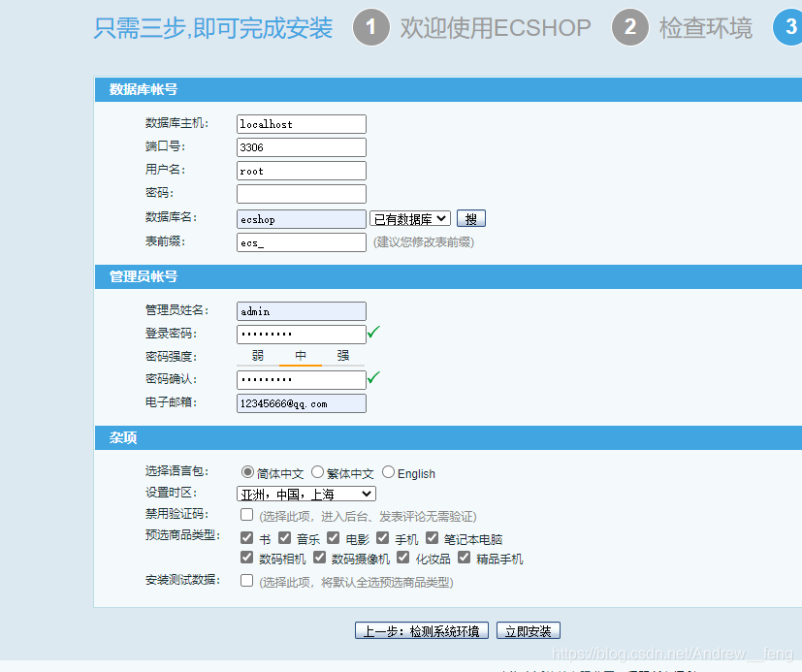This screenshot has width=802, height=672.
Task: Enable the 禁用验证码 checkbox
Action: pos(244,514)
